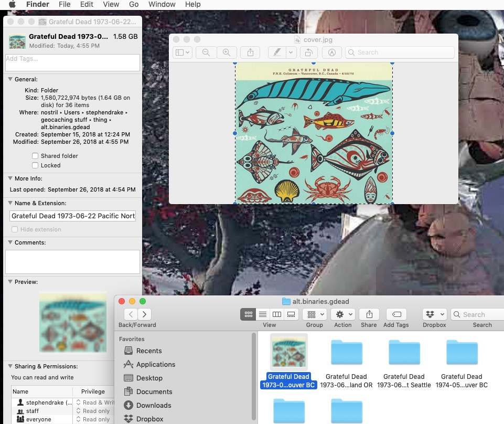The width and height of the screenshot is (504, 424).
Task: Open the Help menu
Action: pyautogui.click(x=192, y=4)
